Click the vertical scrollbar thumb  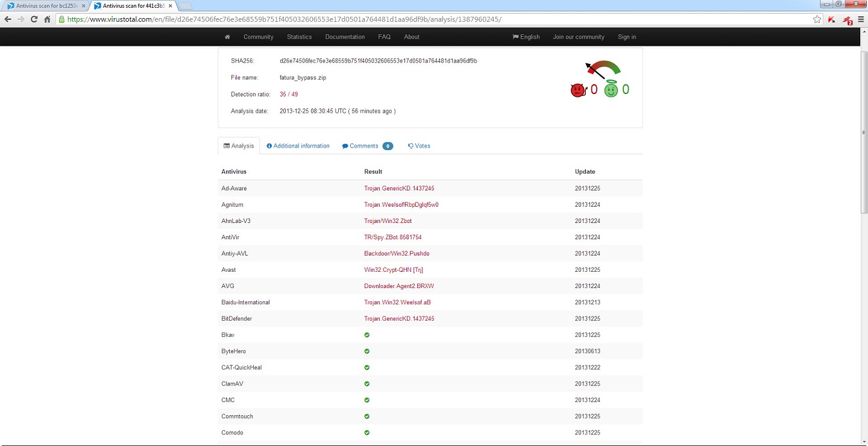coord(864,132)
